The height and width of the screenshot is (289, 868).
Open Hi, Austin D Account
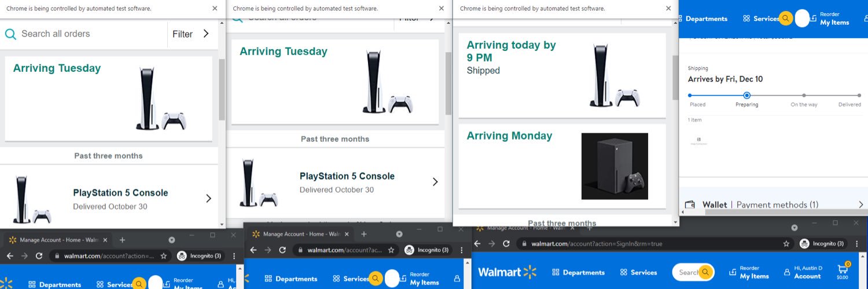(803, 272)
